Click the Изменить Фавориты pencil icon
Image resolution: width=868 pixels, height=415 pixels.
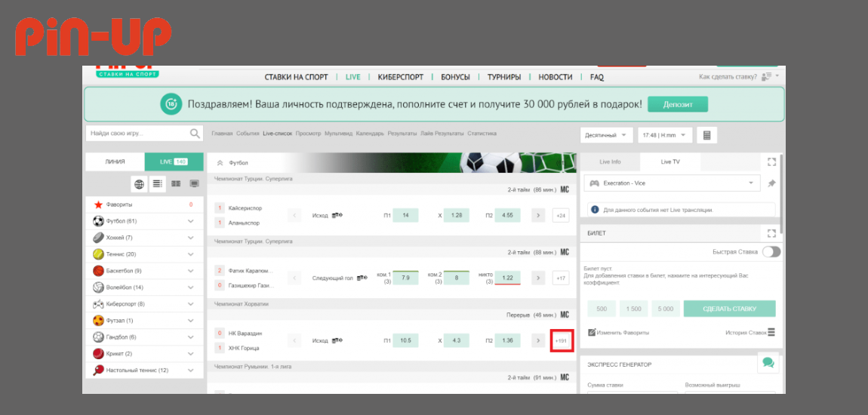(x=591, y=333)
